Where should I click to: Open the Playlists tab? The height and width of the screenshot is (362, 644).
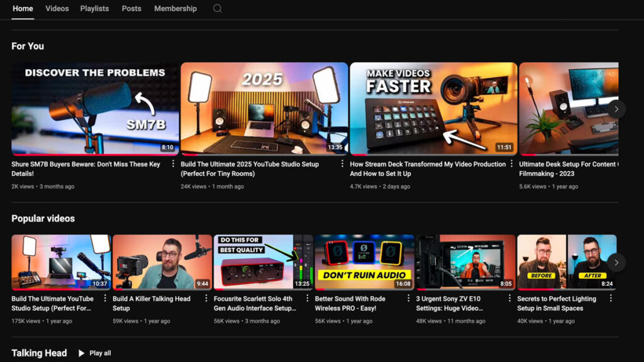click(94, 9)
